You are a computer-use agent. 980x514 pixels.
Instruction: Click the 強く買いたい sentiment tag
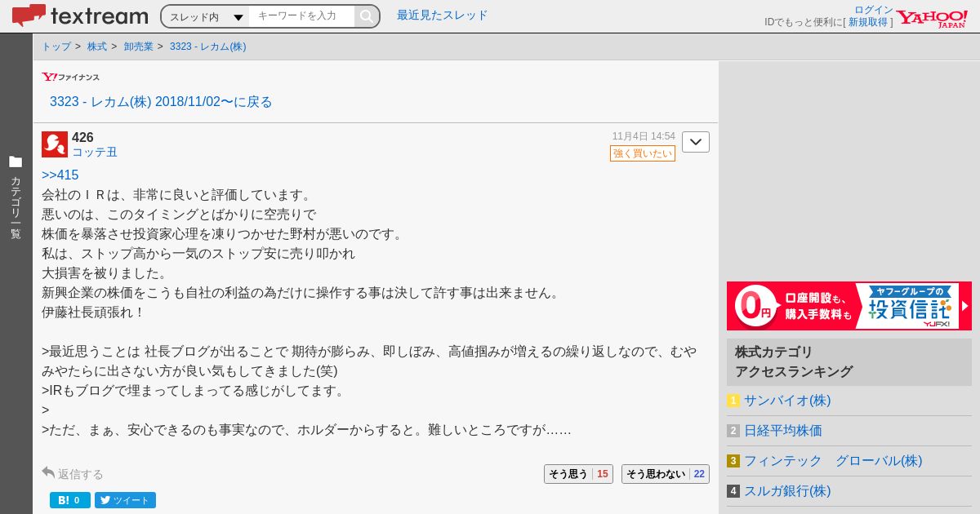click(x=643, y=153)
